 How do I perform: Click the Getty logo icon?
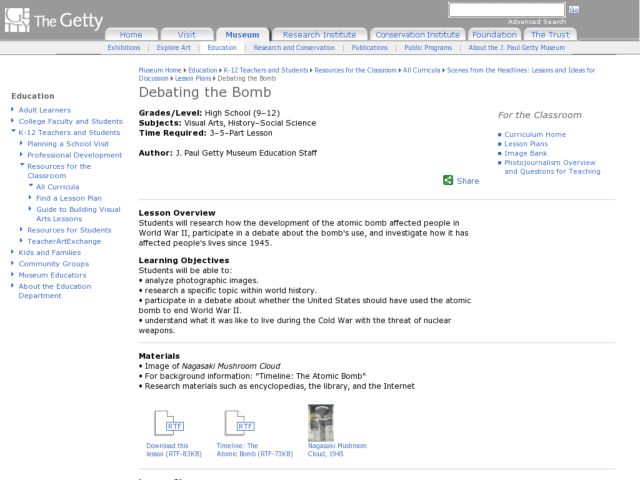[x=17, y=19]
